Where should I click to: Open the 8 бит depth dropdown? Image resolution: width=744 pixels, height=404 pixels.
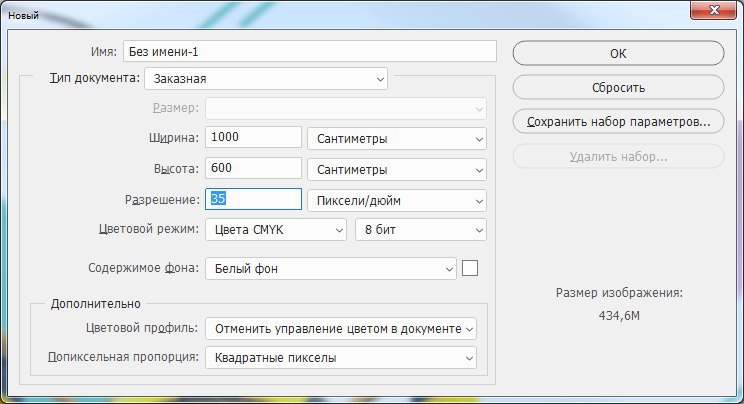pos(421,230)
